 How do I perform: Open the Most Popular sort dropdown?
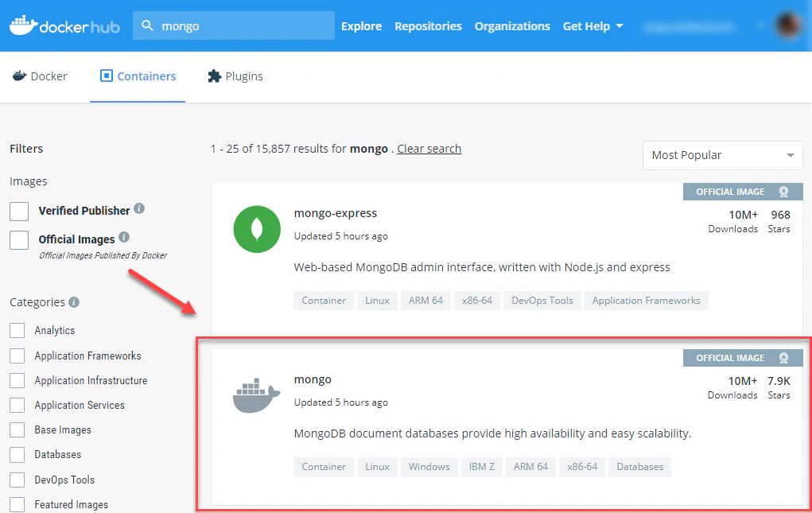pos(722,155)
